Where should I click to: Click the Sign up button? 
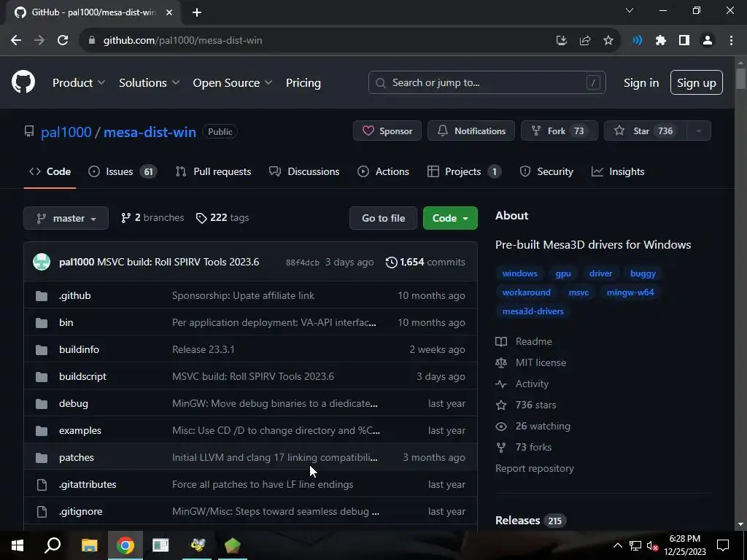point(697,82)
